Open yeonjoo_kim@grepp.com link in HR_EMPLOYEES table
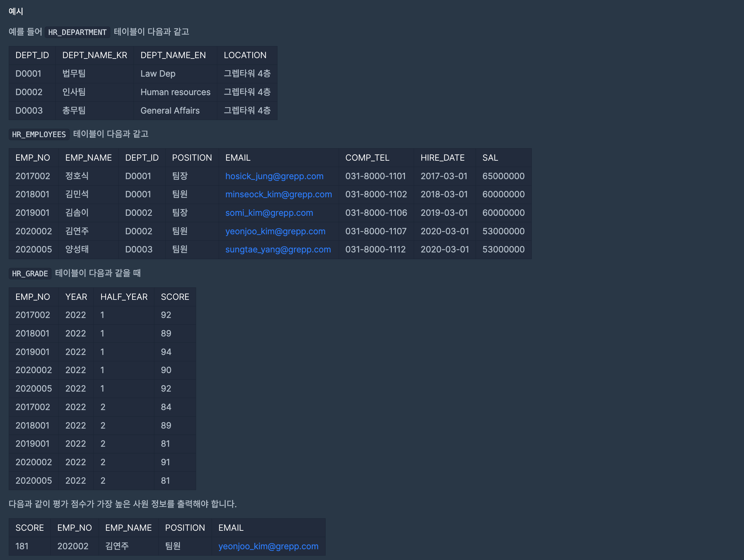The image size is (744, 560). point(275,231)
